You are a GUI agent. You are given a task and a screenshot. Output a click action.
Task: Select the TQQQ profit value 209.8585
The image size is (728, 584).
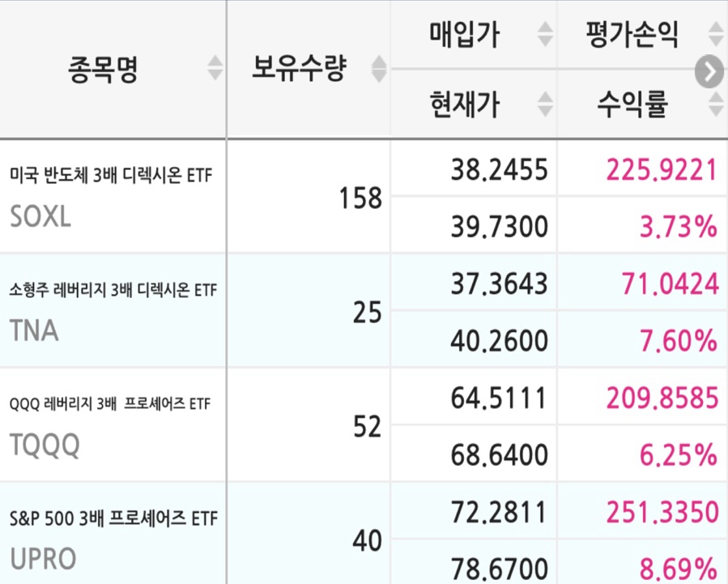click(x=662, y=398)
